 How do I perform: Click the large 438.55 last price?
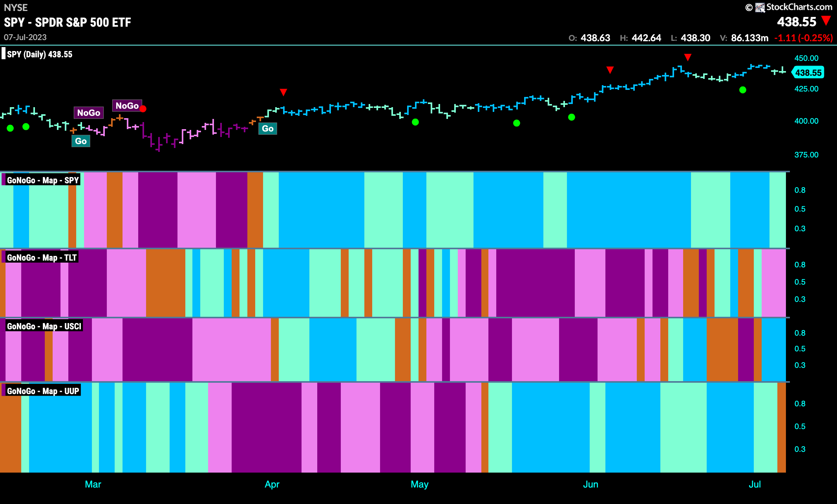797,22
